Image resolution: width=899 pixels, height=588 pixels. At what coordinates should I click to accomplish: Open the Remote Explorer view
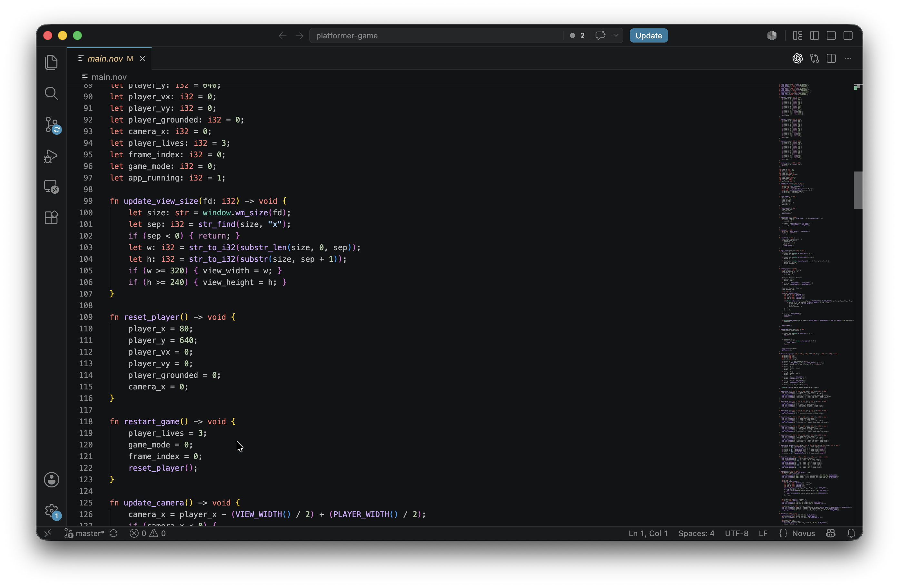tap(51, 187)
